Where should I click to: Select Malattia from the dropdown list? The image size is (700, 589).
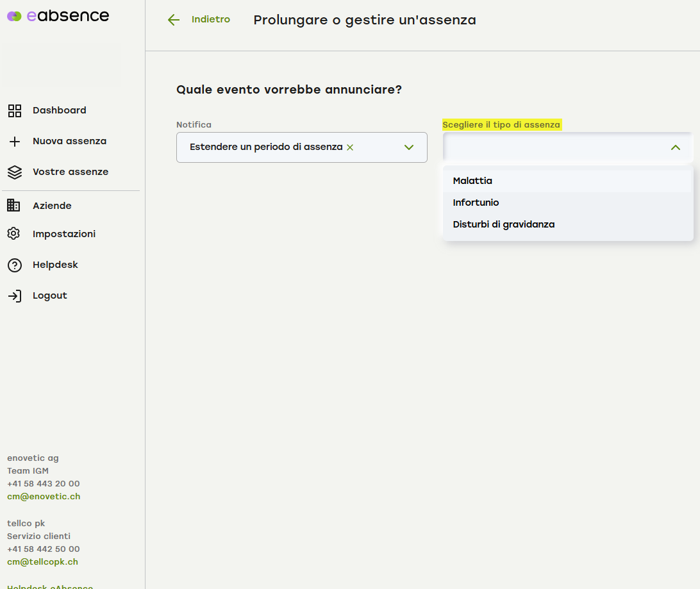(472, 181)
